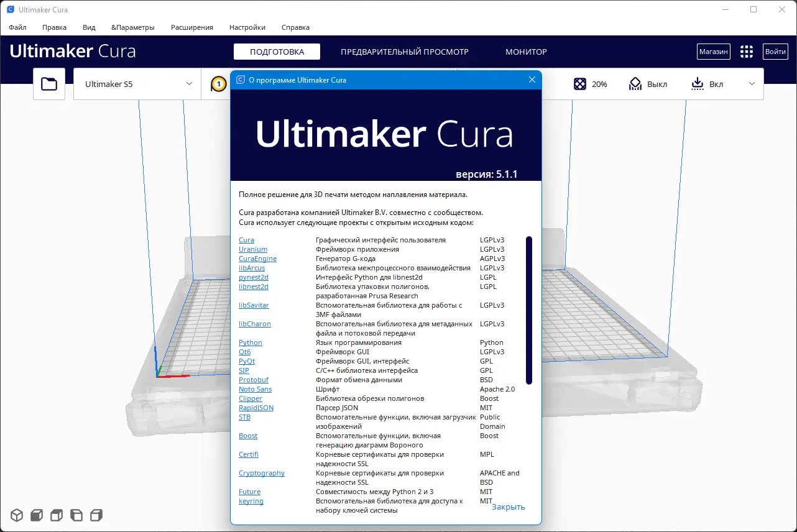Click the infill pattern icon beside 20%
797x532 pixels.
[x=579, y=84]
